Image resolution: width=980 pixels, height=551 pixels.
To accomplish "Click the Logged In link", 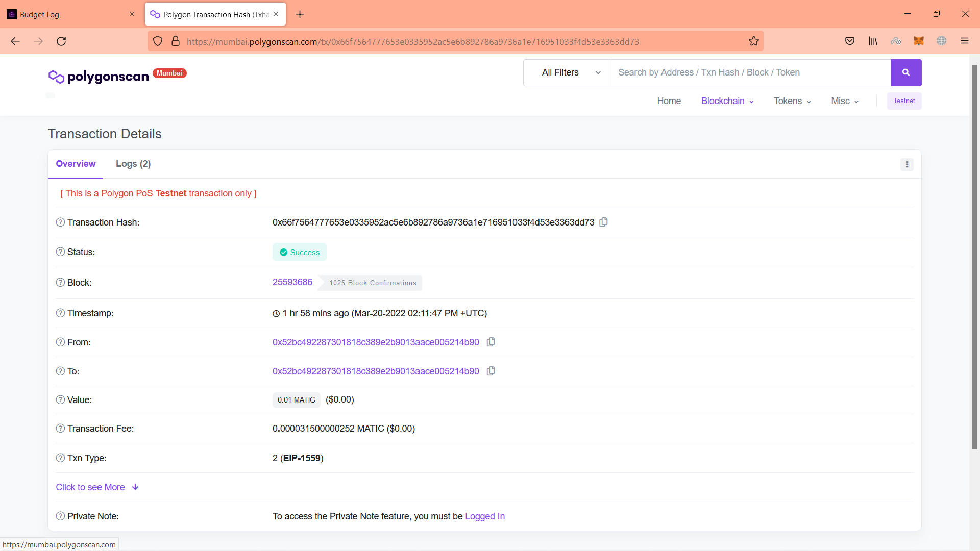I will 484,516.
